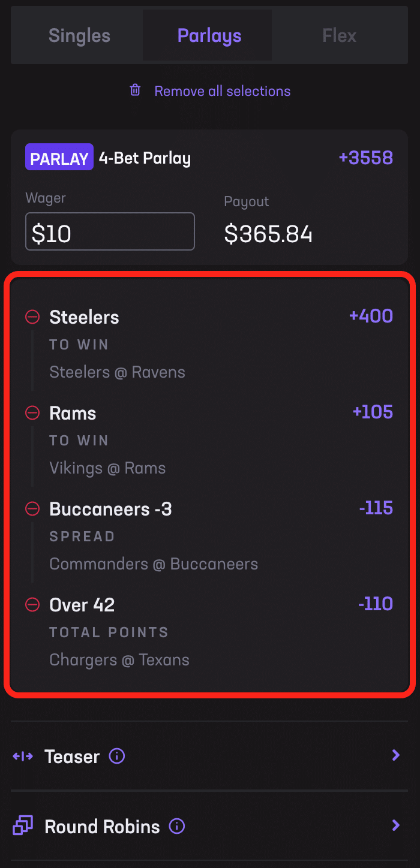Remove Buccaneers -3 spread selection
The height and width of the screenshot is (868, 420).
click(x=32, y=509)
